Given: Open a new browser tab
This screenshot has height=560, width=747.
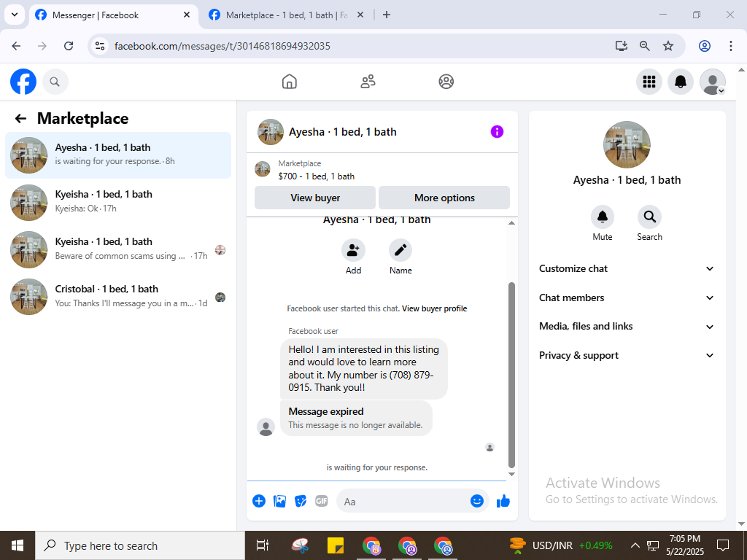Looking at the screenshot, I should pyautogui.click(x=387, y=15).
